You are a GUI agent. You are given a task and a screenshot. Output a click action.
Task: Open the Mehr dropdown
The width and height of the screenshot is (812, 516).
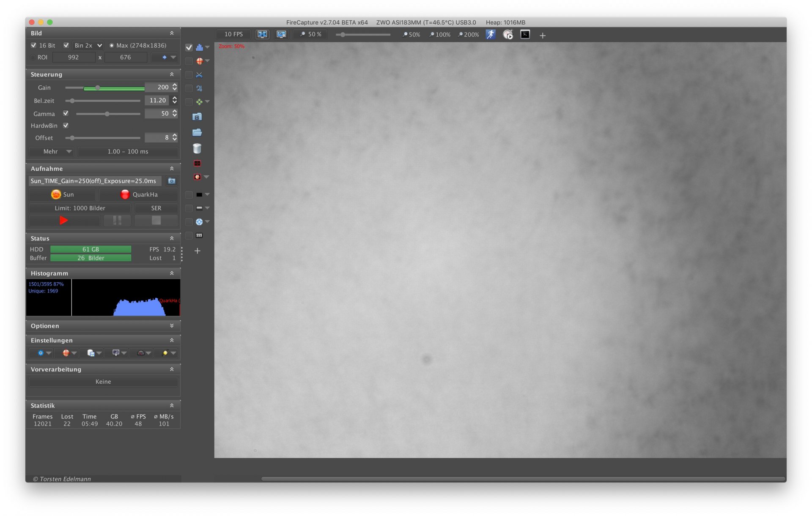click(x=51, y=151)
